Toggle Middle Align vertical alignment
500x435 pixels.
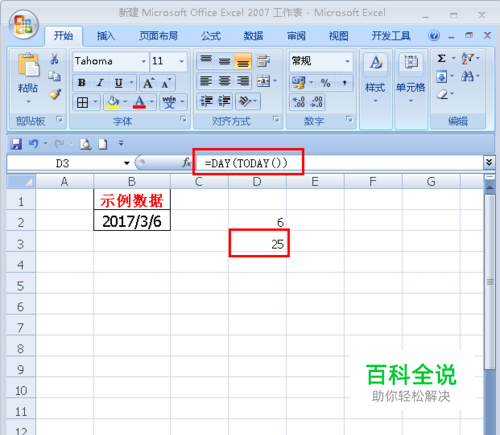(224, 61)
